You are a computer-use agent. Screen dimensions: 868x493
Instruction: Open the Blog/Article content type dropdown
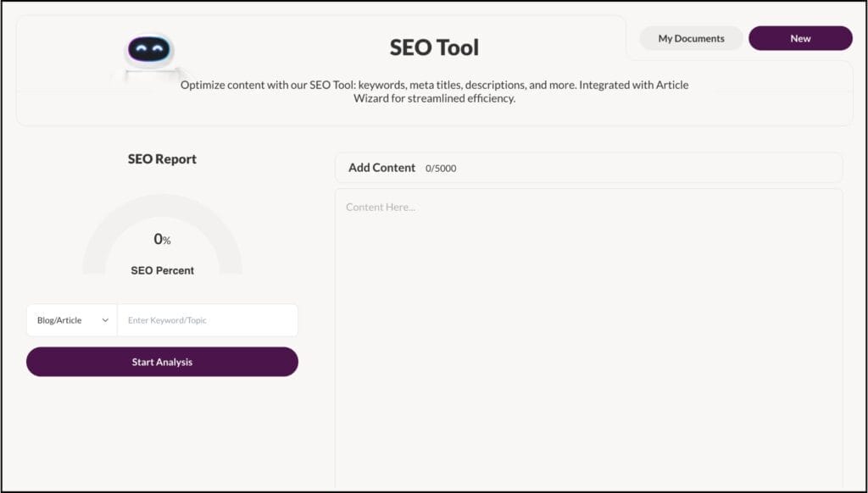coord(72,320)
